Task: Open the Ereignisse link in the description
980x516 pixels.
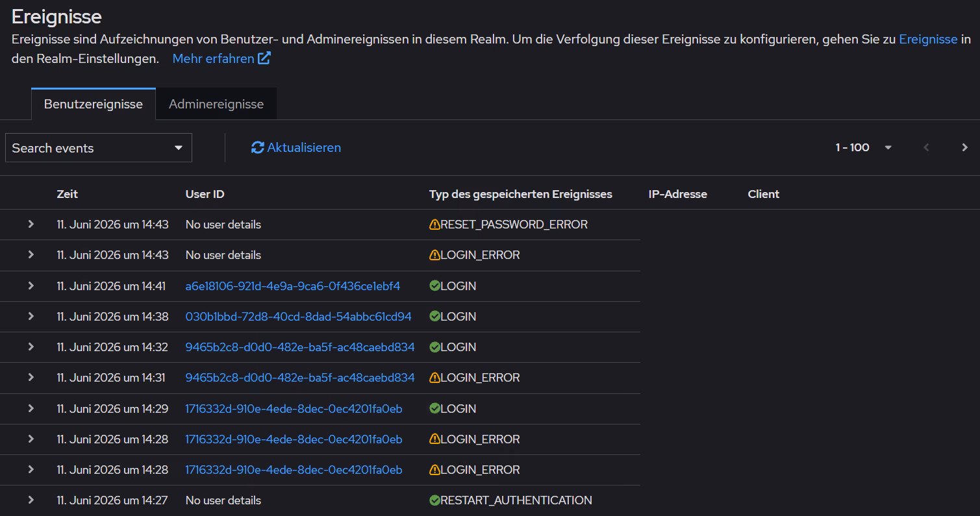Action: tap(928, 39)
